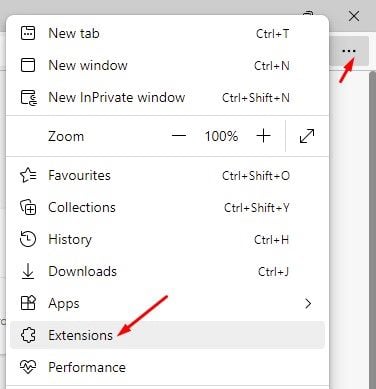The image size is (376, 389).
Task: Increase zoom with the plus button
Action: click(263, 136)
